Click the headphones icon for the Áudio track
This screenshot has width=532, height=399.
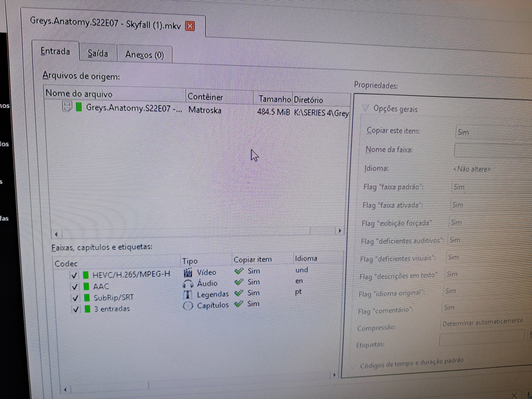pyautogui.click(x=188, y=284)
